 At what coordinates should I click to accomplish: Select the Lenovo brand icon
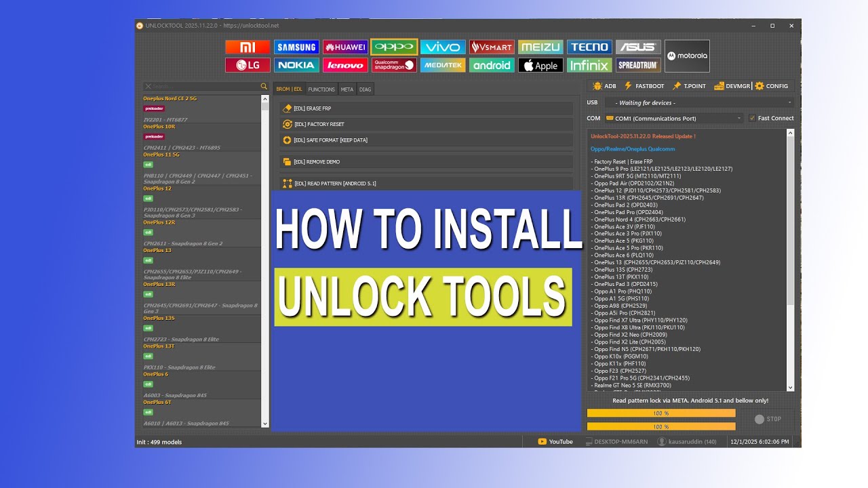(345, 65)
